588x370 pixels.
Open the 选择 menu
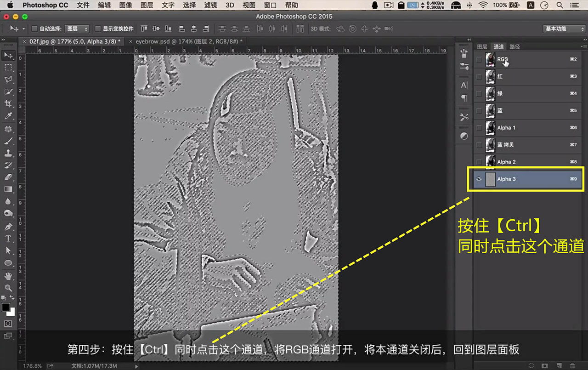[189, 5]
